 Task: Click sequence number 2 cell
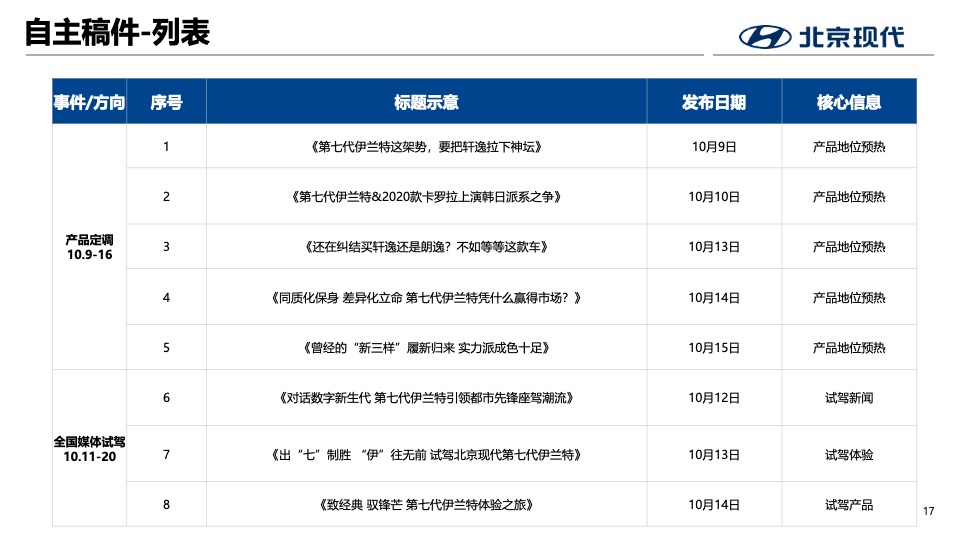(167, 197)
